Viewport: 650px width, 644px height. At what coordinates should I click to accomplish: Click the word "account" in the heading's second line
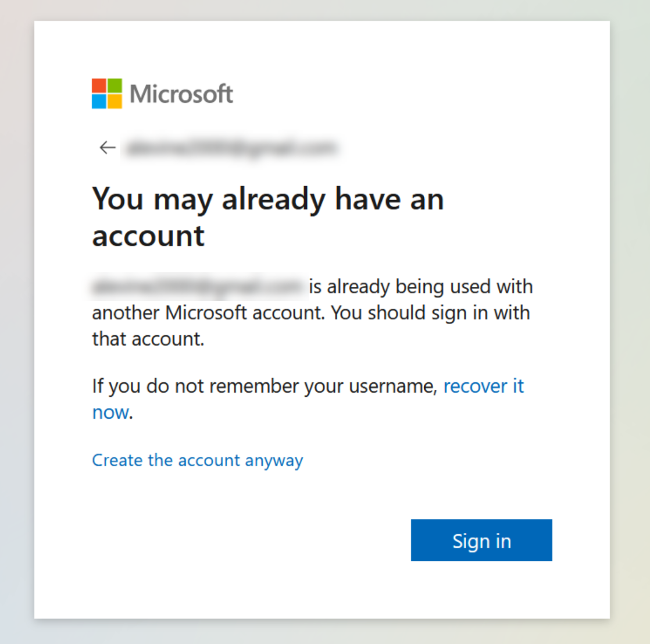point(148,236)
